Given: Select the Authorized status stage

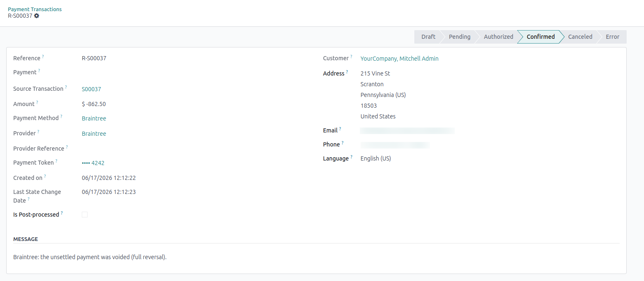Looking at the screenshot, I should click(x=498, y=37).
